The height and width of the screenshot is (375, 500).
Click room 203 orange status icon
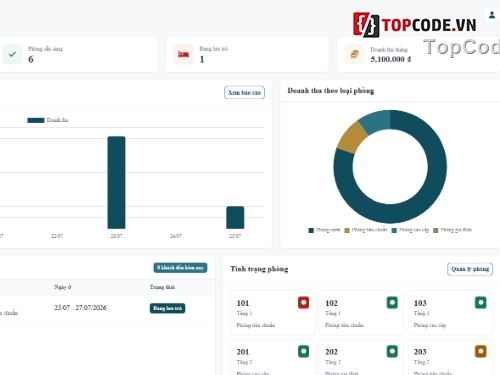(480, 351)
